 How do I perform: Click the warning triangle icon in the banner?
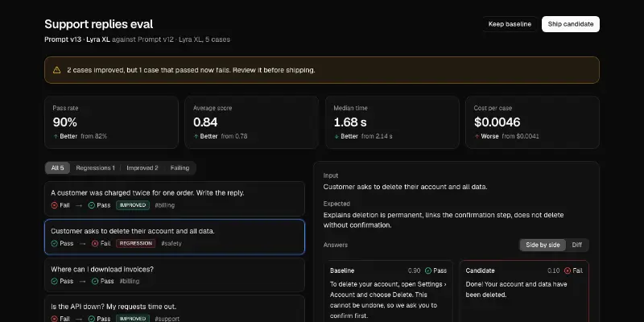[x=56, y=70]
